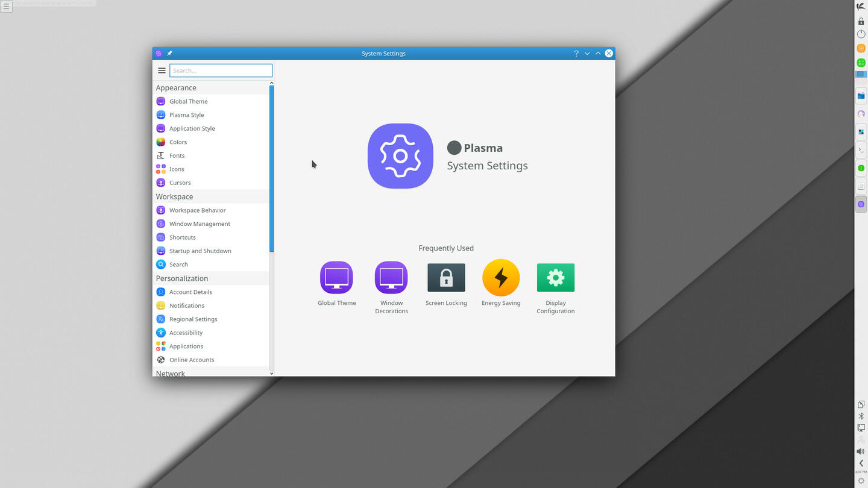The height and width of the screenshot is (488, 868).
Task: Open the clipboard tray icon
Action: 861,405
